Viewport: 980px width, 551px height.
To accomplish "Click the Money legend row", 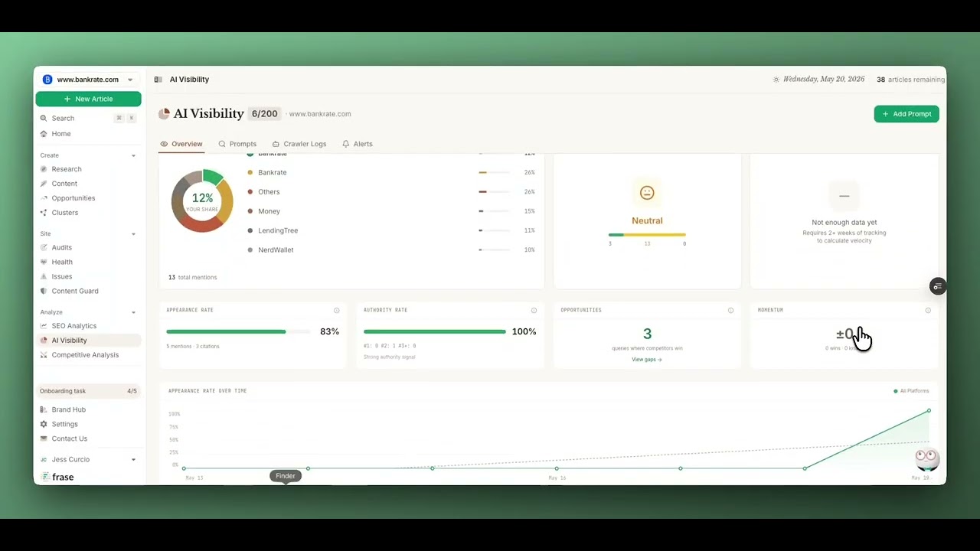I will [390, 211].
